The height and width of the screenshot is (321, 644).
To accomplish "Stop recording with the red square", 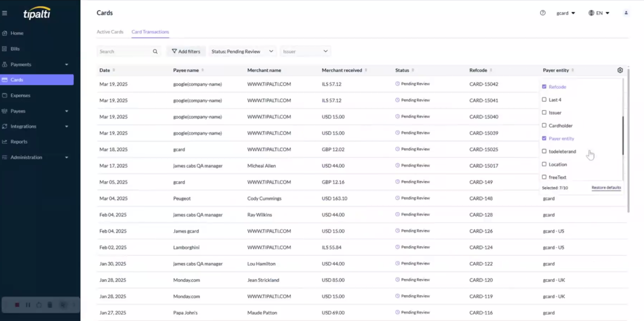I will point(17,305).
